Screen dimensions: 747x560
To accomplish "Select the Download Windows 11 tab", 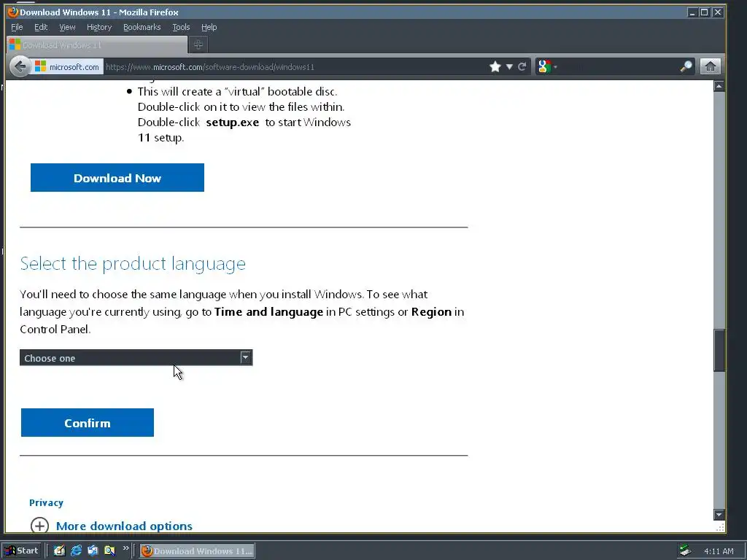I will click(x=97, y=44).
